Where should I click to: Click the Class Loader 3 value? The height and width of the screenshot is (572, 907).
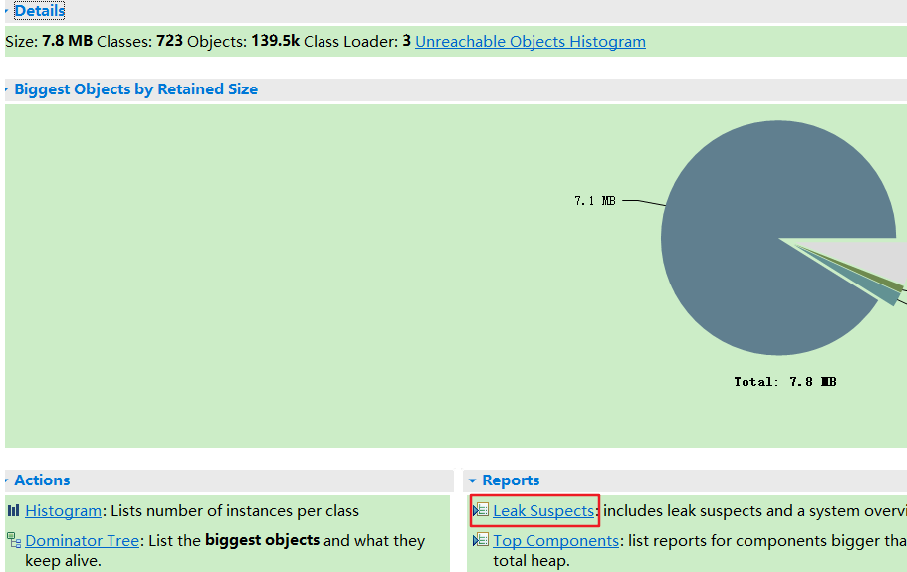[x=407, y=41]
